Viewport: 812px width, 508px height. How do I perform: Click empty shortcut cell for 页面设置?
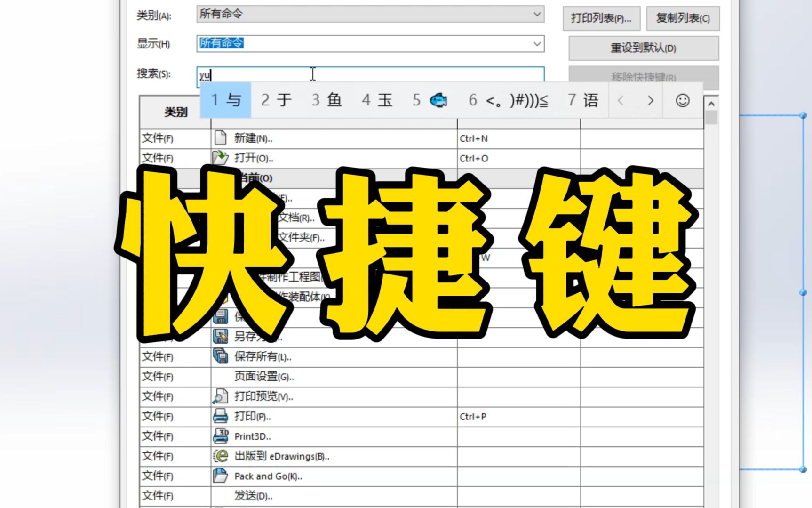(518, 377)
